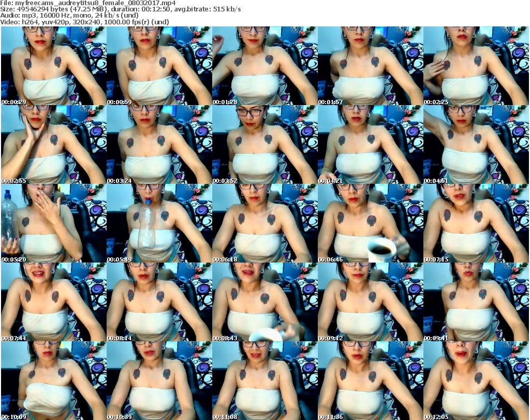Select the thumbnail stamped 00:03:52

[264, 144]
